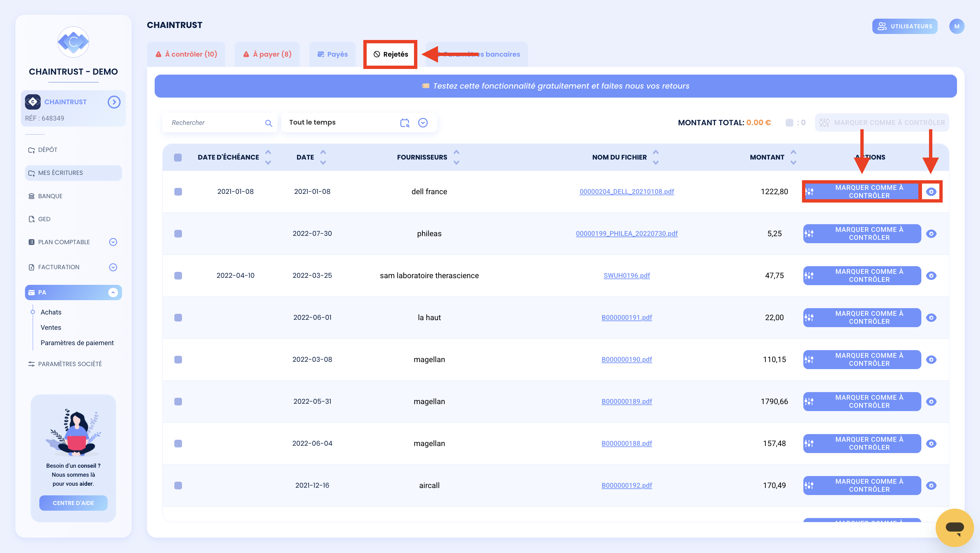Screen dimensions: 980x553
Task: Open file B000000192.pdf
Action: click(627, 485)
